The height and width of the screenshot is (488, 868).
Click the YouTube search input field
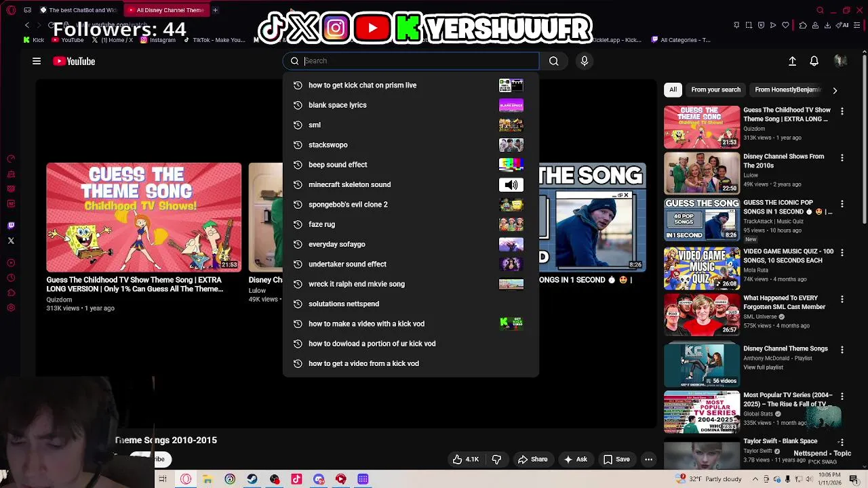click(x=411, y=61)
